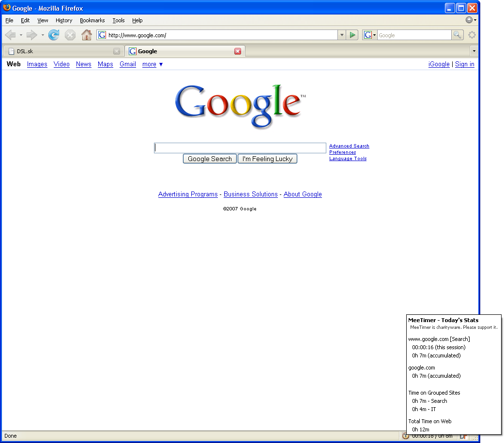Click the orange-grey extension icon in status bar
Viewport: 504px width, 443px height.
[x=463, y=436]
